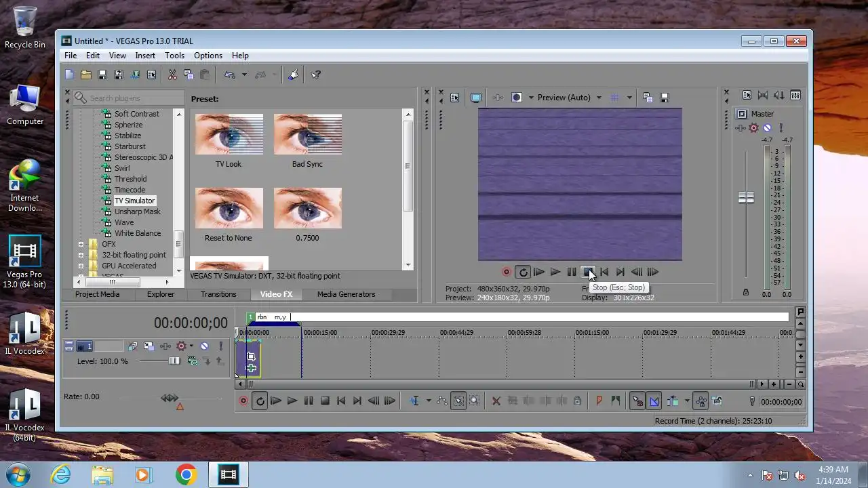868x488 pixels.
Task: Toggle Loop Playback in preview transport
Action: [523, 272]
